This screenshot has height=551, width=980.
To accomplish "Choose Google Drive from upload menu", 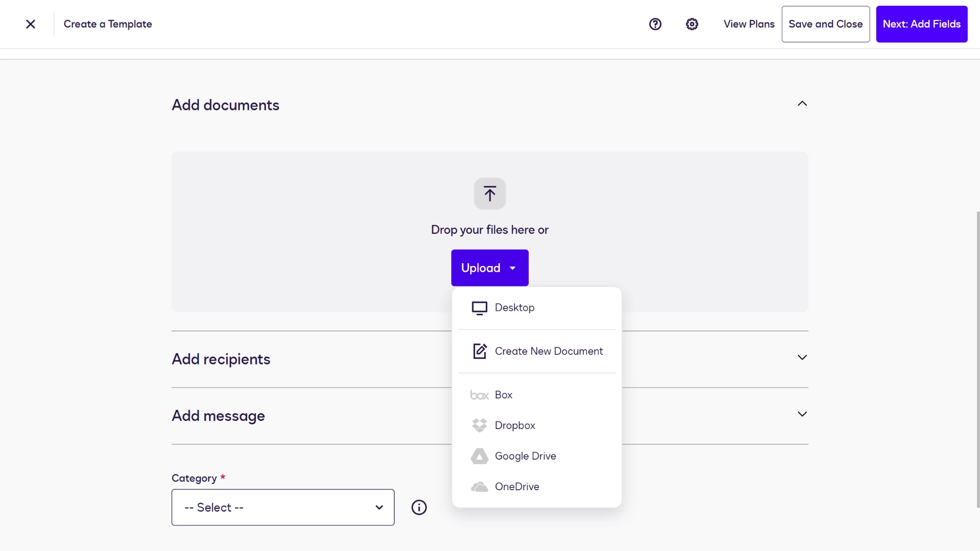I will click(536, 456).
